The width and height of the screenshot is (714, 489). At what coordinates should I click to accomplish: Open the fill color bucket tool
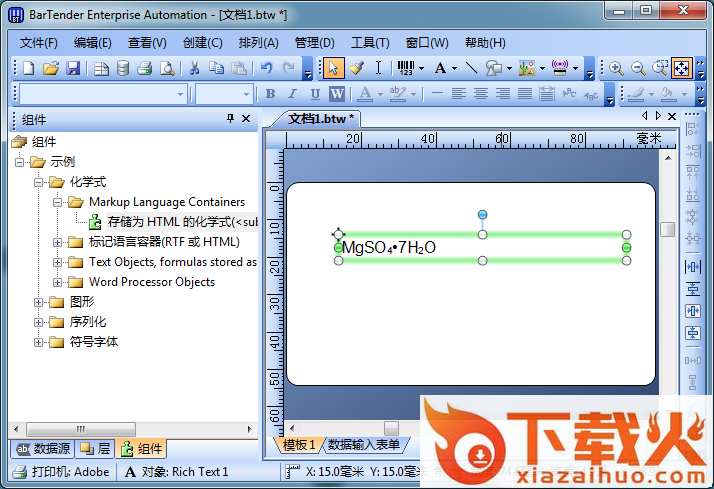pyautogui.click(x=668, y=94)
